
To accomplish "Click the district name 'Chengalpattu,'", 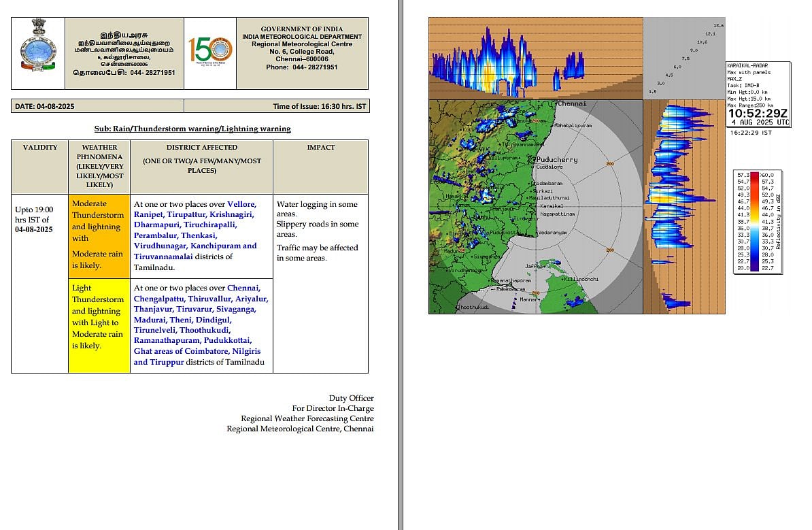I will point(160,299).
